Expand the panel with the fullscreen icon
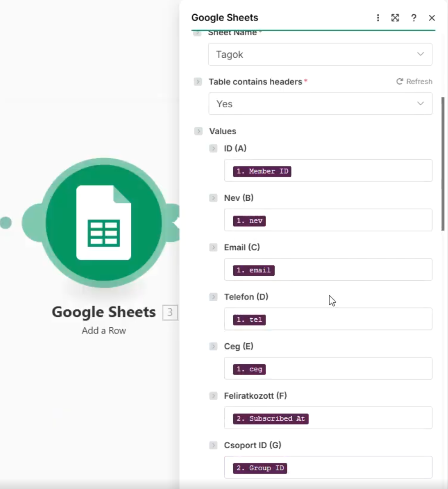 [x=395, y=18]
